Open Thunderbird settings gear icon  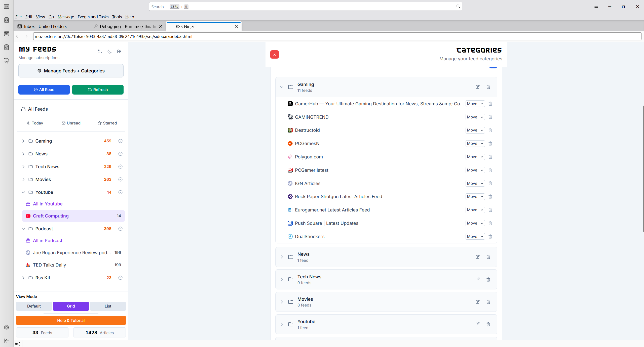pos(7,327)
